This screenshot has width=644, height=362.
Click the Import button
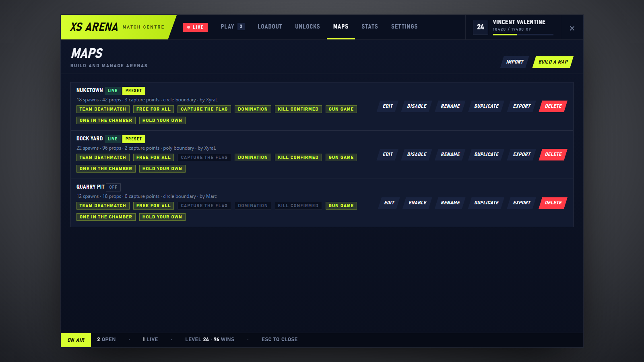[x=514, y=62]
